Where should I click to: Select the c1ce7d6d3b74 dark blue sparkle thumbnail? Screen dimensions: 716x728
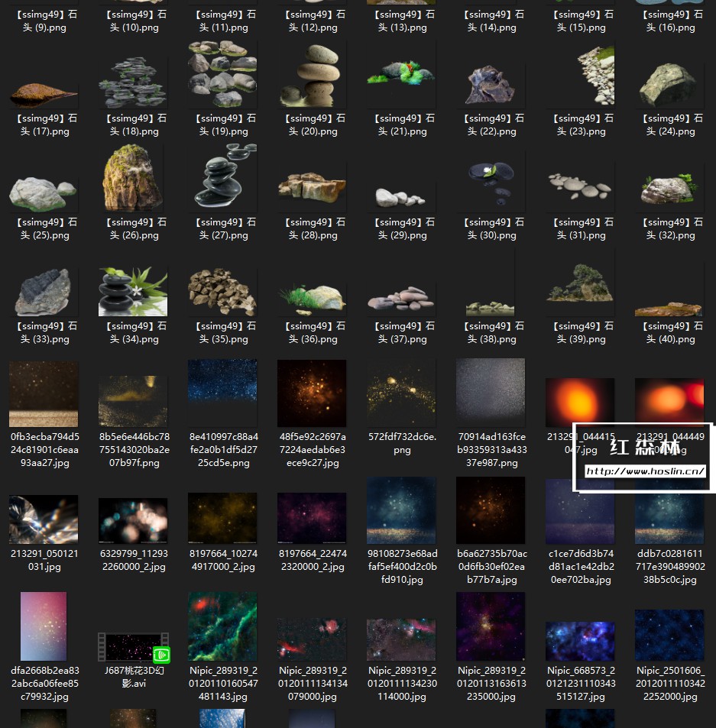tap(580, 512)
